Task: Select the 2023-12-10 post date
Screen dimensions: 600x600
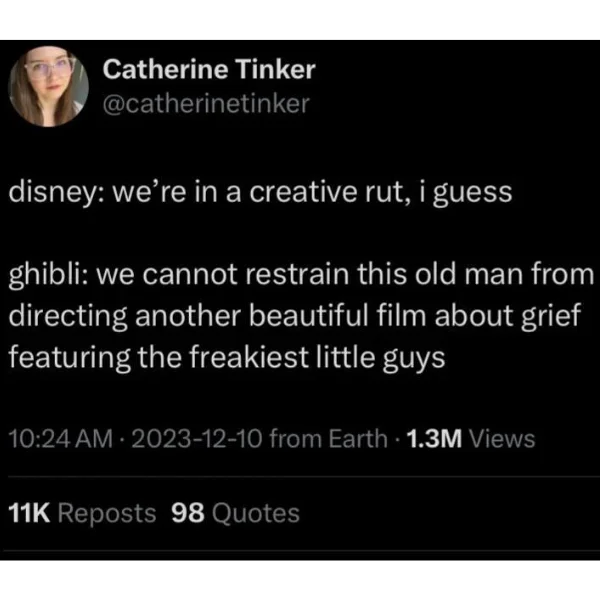Action: pyautogui.click(x=197, y=439)
